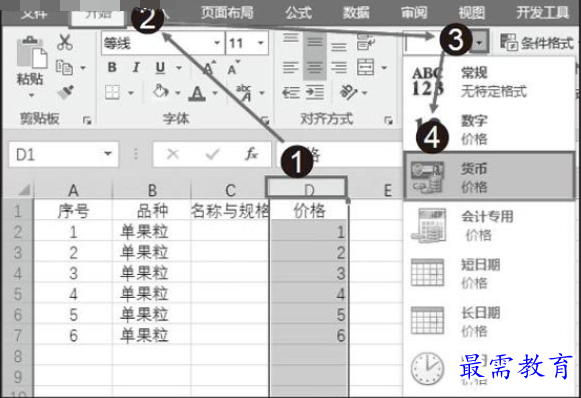Select 长日期 long date format

point(489,321)
